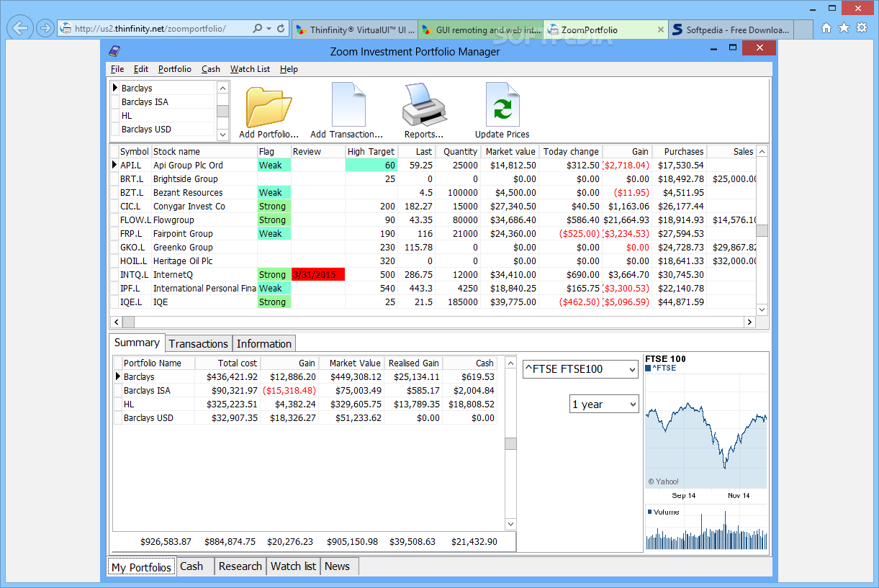Click the browser Forward arrow button

45,29
